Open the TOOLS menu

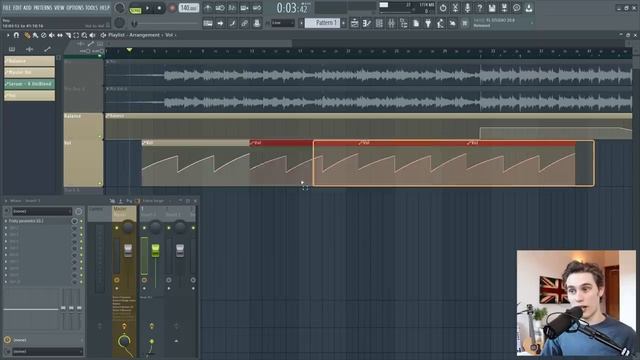[92, 8]
